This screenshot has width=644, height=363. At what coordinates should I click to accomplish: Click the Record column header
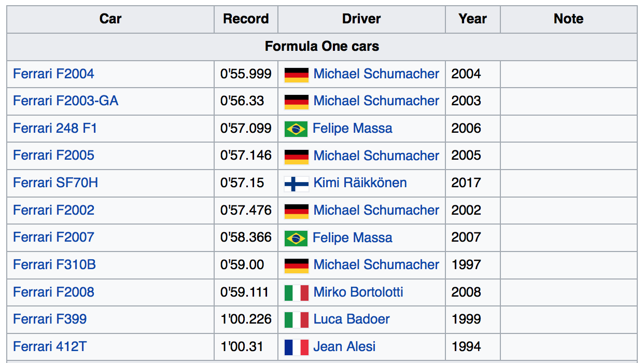[246, 19]
